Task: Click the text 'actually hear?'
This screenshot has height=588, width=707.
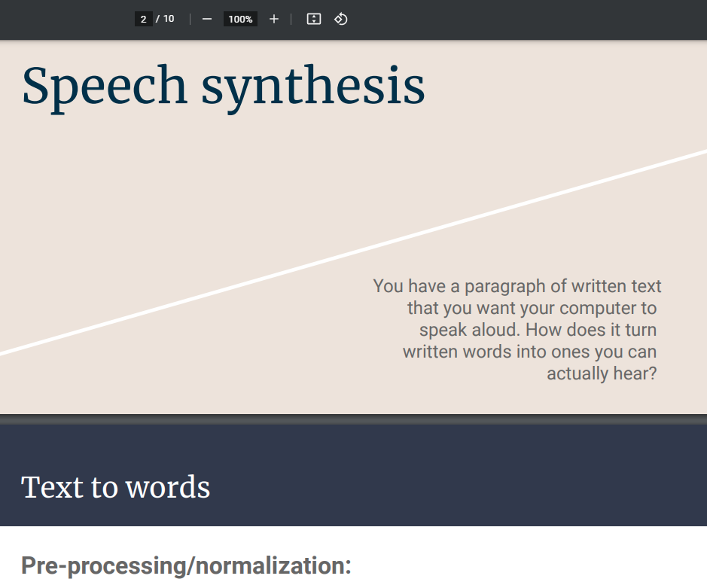Action: coord(601,373)
